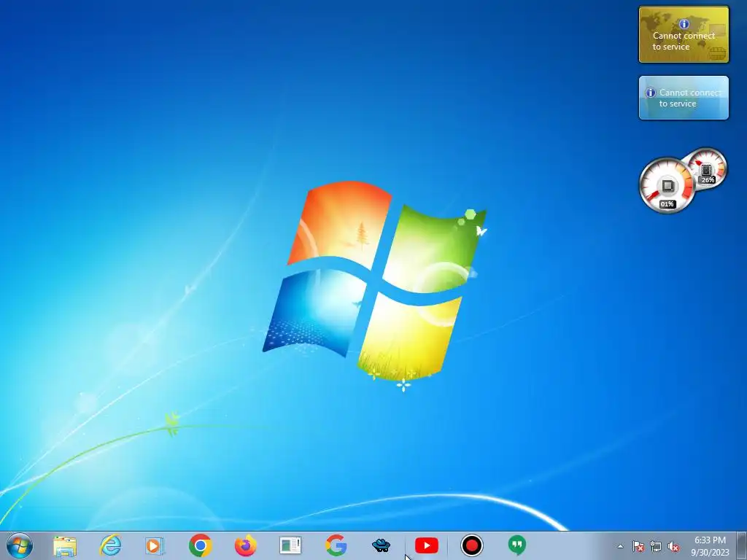Open the clock showing 6:33 PM

(710, 546)
